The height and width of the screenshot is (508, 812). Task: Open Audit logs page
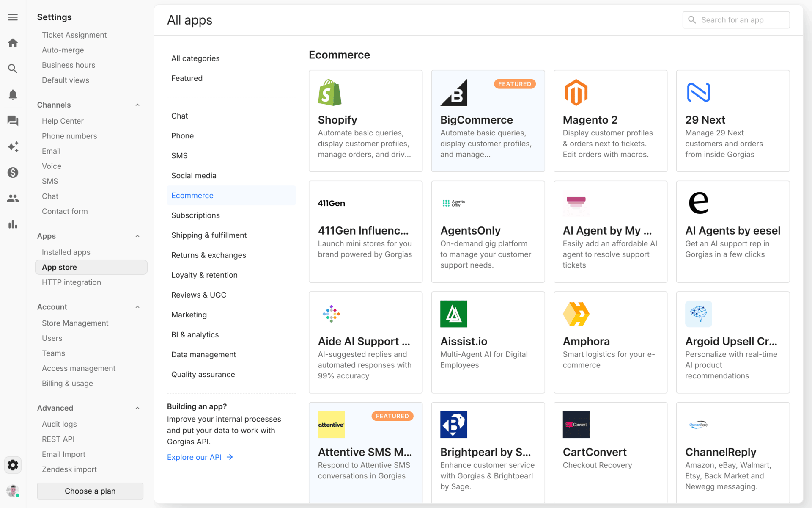pyautogui.click(x=91, y=424)
